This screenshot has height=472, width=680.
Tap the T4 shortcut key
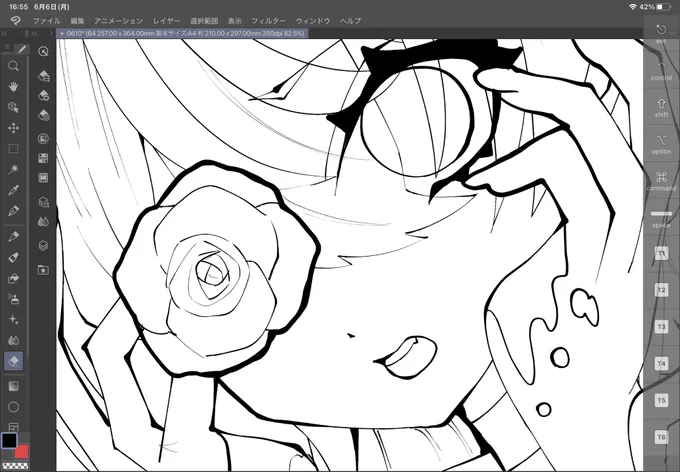click(x=661, y=364)
